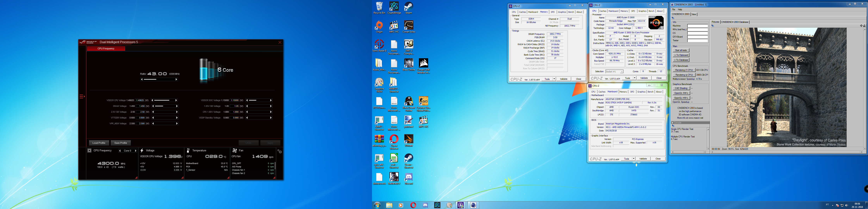Open the Counter-Strike Global Offensive icon
Viewport: 868px width, 209px height.
point(424,104)
